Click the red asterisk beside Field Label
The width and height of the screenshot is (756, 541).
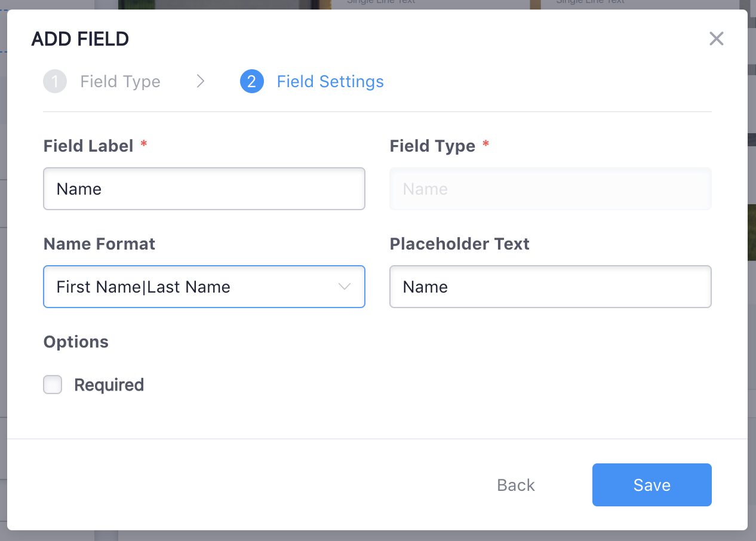(143, 143)
